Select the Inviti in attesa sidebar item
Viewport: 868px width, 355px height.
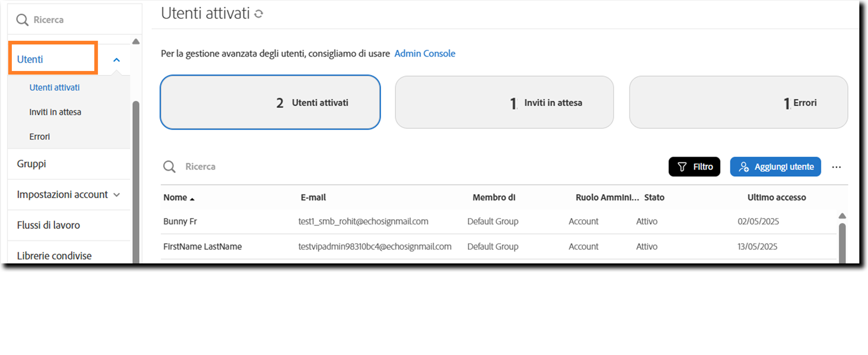click(55, 112)
